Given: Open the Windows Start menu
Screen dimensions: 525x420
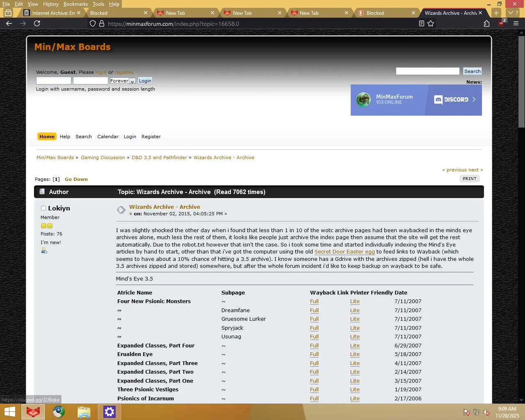Looking at the screenshot, I should click(10, 412).
